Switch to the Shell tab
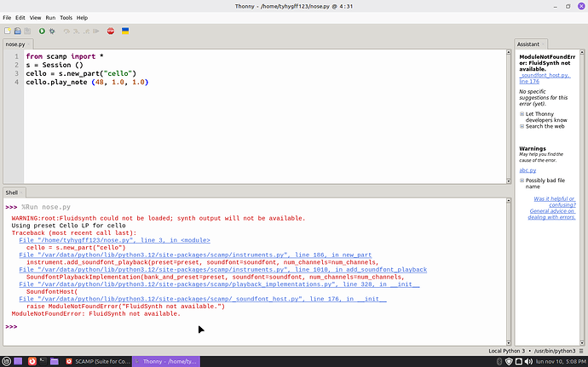This screenshot has width=588, height=367. 14,193
